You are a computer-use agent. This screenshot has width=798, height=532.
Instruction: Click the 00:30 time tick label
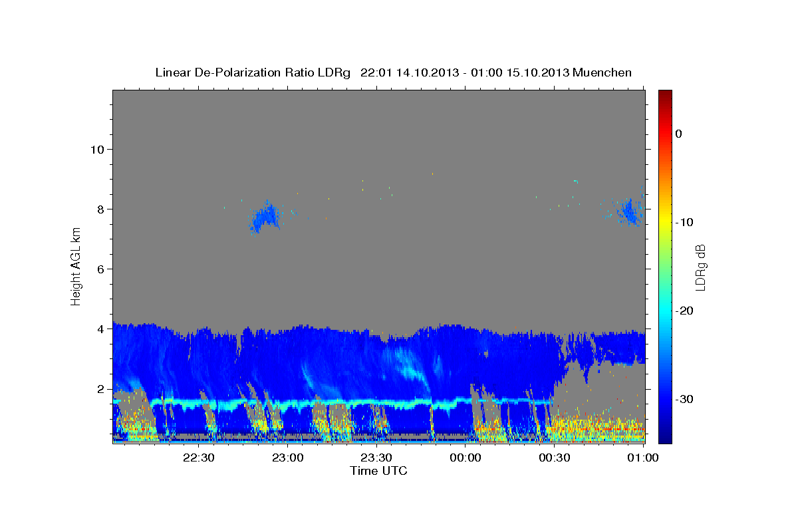[x=554, y=458]
